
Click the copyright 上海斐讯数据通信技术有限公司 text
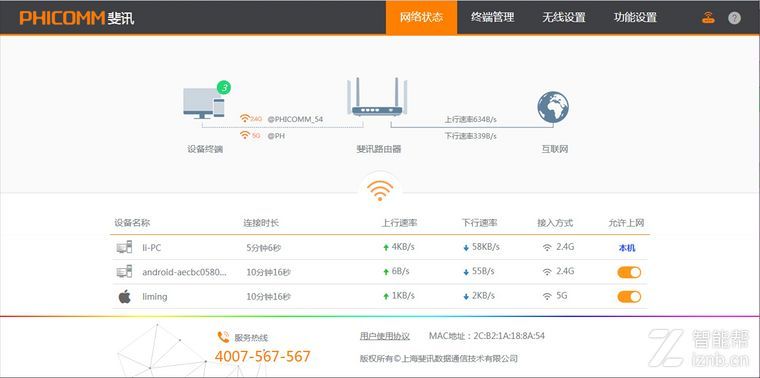439,359
